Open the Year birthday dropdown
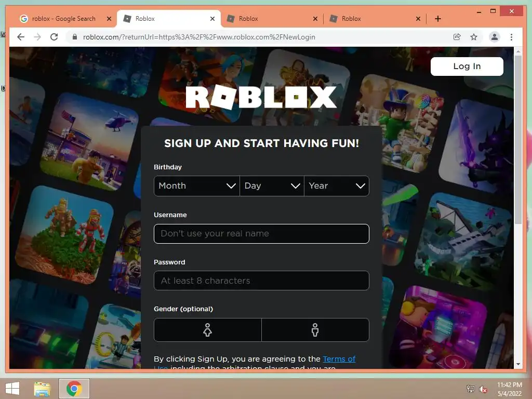The width and height of the screenshot is (532, 399). point(337,186)
